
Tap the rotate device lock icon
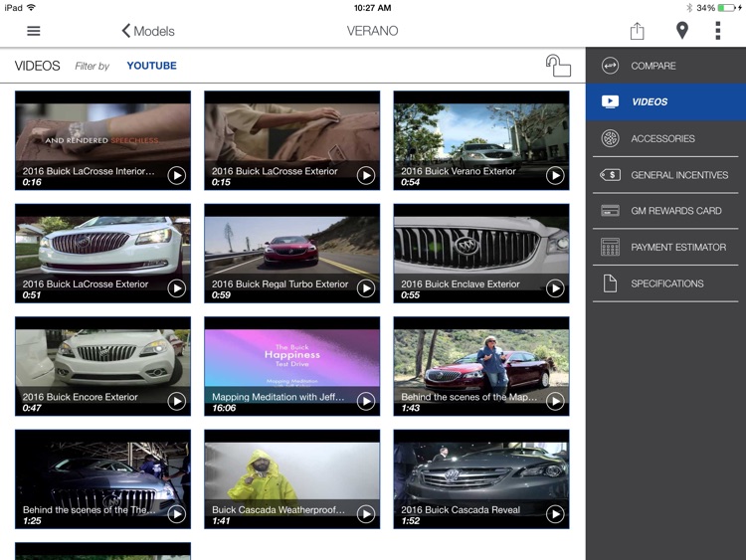(x=558, y=66)
